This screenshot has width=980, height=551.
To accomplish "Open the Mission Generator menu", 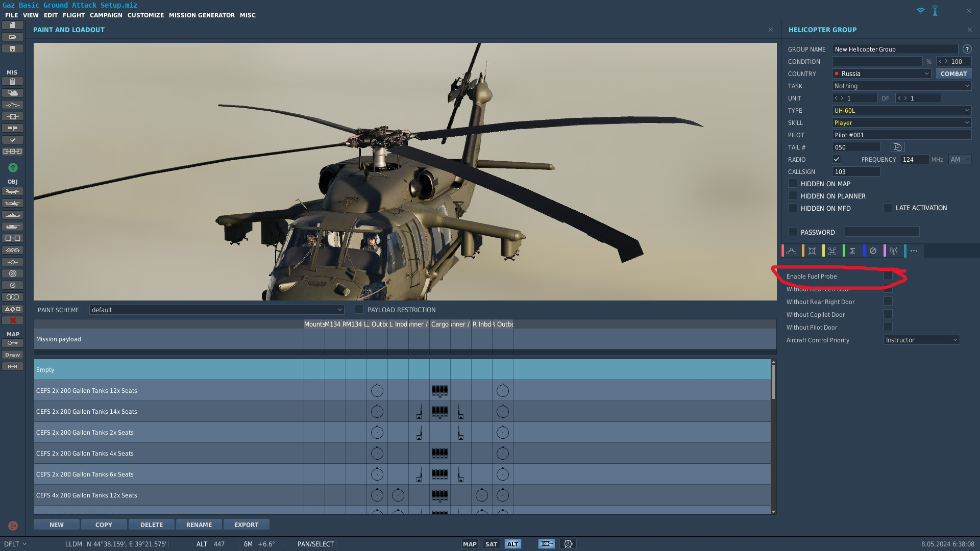I will tap(202, 15).
